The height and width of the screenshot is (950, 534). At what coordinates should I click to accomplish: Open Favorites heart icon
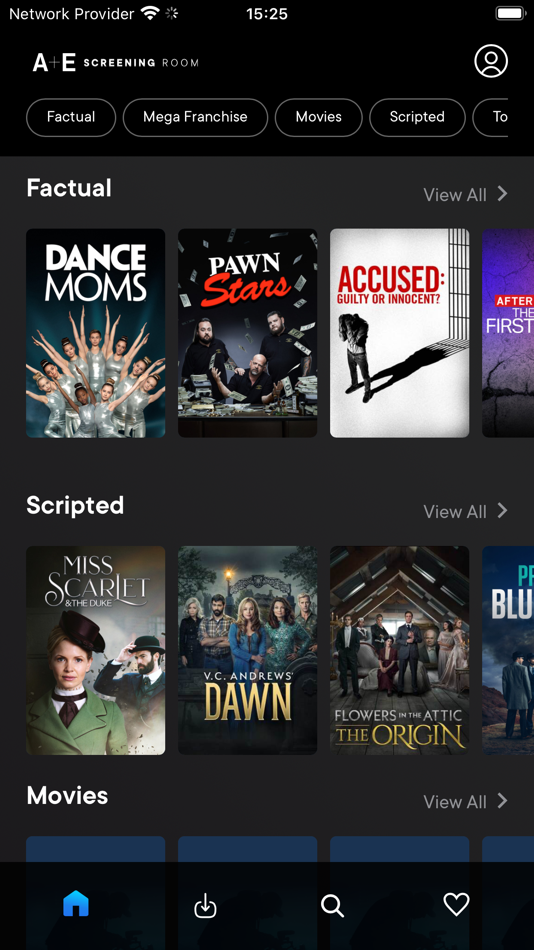pyautogui.click(x=456, y=905)
